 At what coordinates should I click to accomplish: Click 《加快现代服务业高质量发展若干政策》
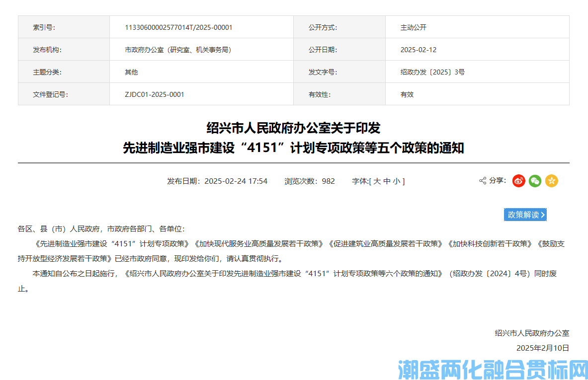pos(259,244)
